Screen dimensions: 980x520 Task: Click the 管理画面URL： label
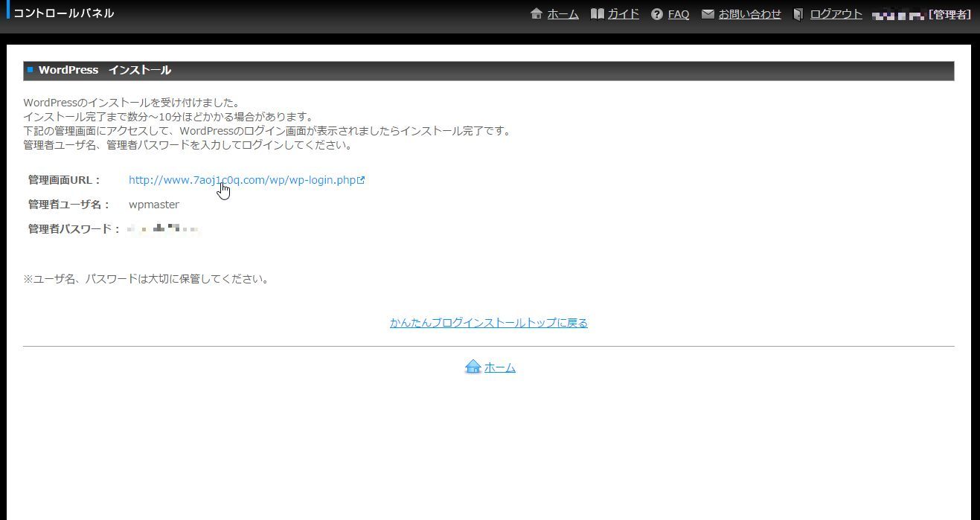(x=65, y=180)
